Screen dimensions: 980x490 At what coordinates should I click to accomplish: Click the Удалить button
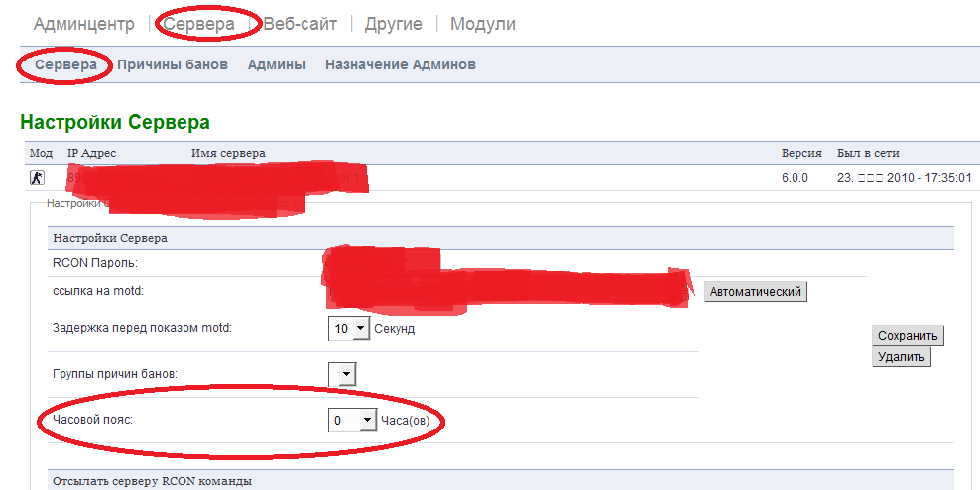[901, 357]
